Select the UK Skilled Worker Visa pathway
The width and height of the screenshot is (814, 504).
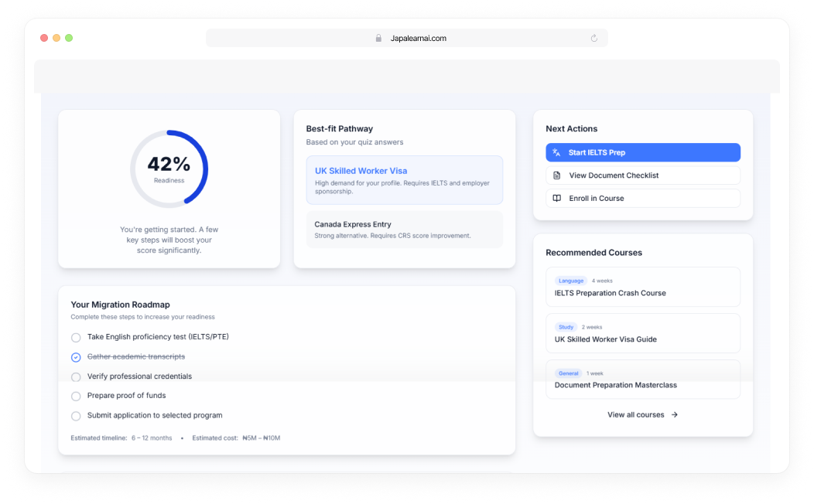404,180
